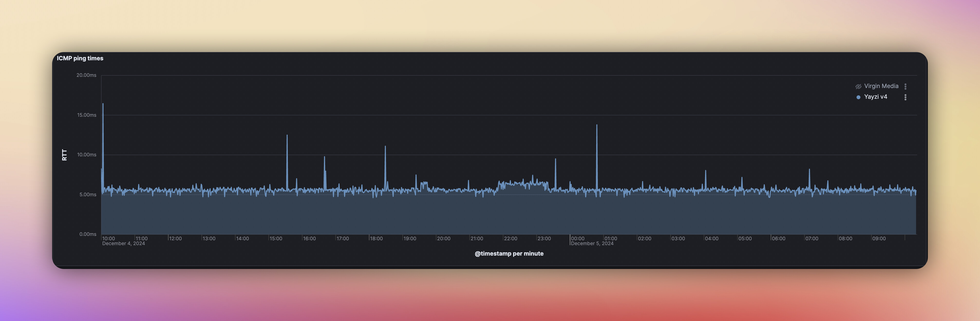Click the RTT axis title
The width and height of the screenshot is (980, 321).
[64, 155]
